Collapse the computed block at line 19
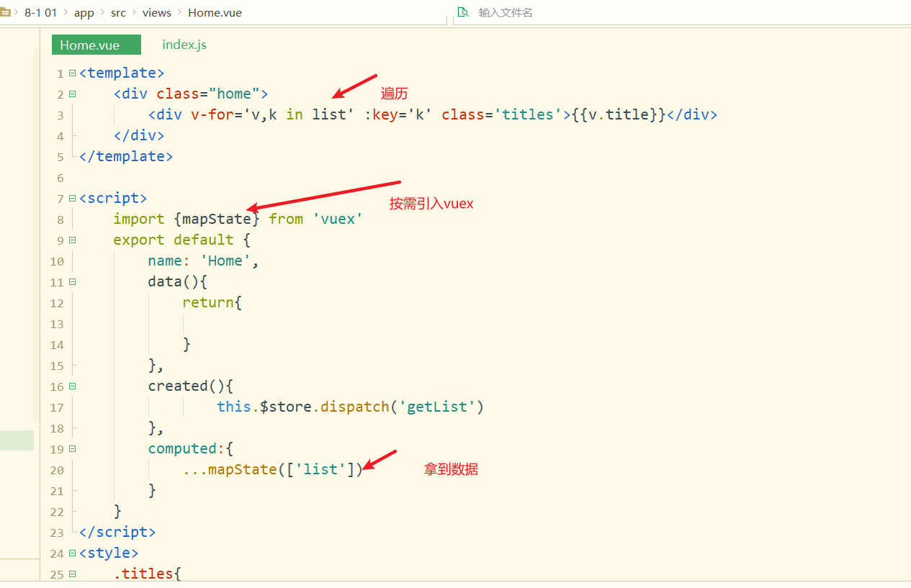The image size is (911, 588). [x=72, y=449]
